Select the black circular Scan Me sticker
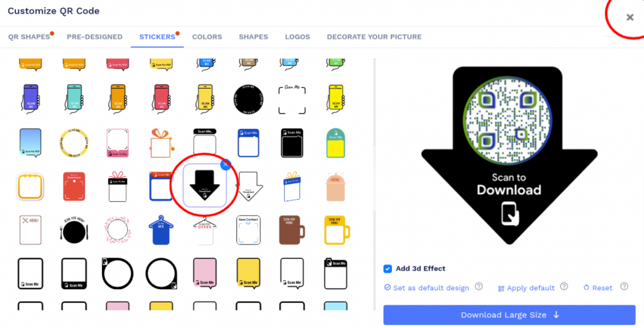The height and width of the screenshot is (328, 644). [248, 99]
